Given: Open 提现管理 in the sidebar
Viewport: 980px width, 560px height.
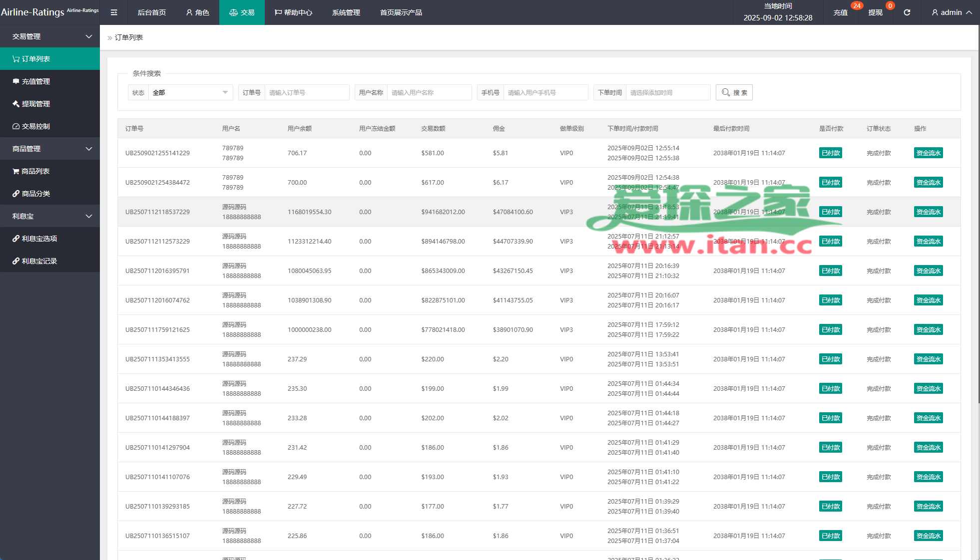Looking at the screenshot, I should [50, 104].
